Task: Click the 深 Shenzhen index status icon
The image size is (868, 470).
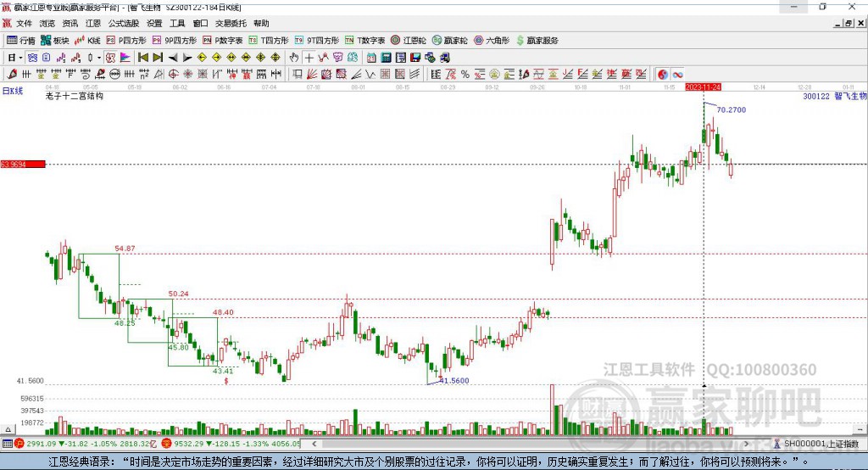Action: (x=167, y=444)
